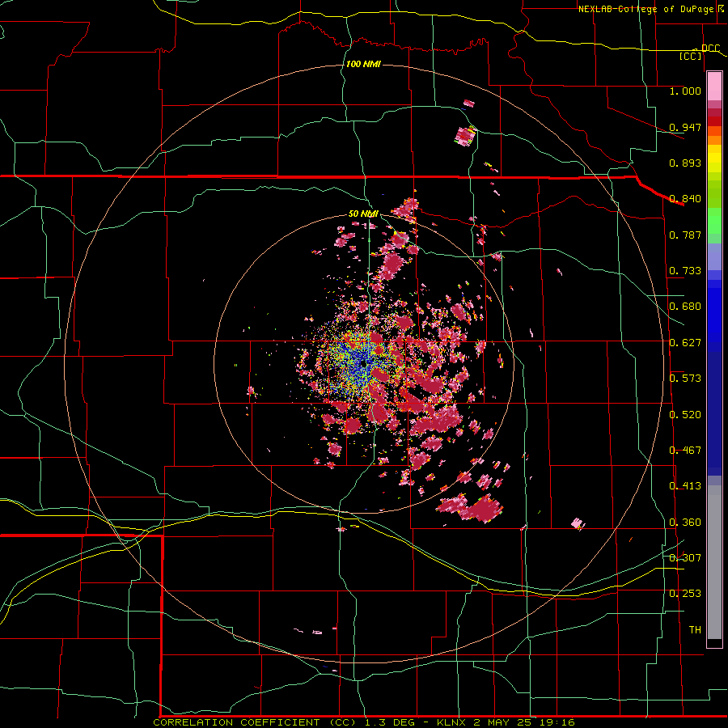Click the 0.307 scale value
This screenshot has height=728, width=728.
[x=685, y=558]
